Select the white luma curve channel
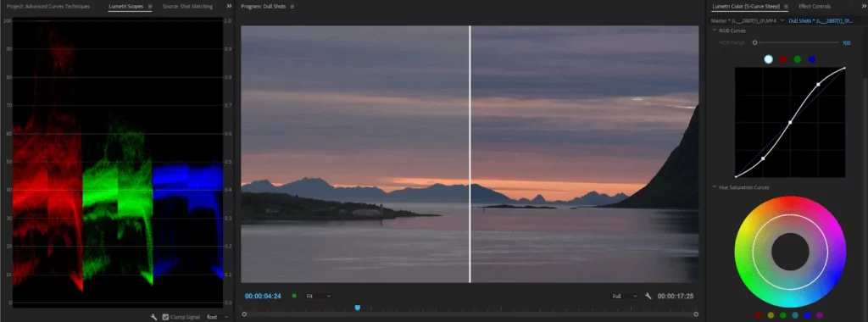 click(768, 59)
